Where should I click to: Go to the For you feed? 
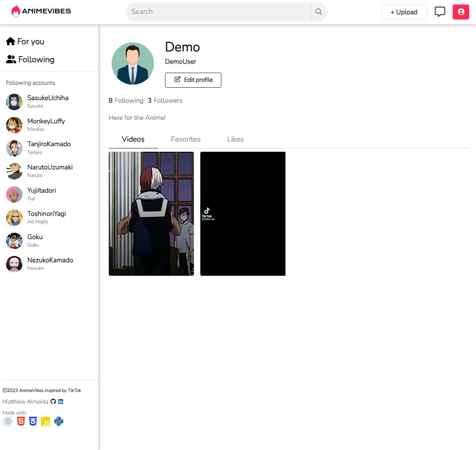pyautogui.click(x=26, y=42)
